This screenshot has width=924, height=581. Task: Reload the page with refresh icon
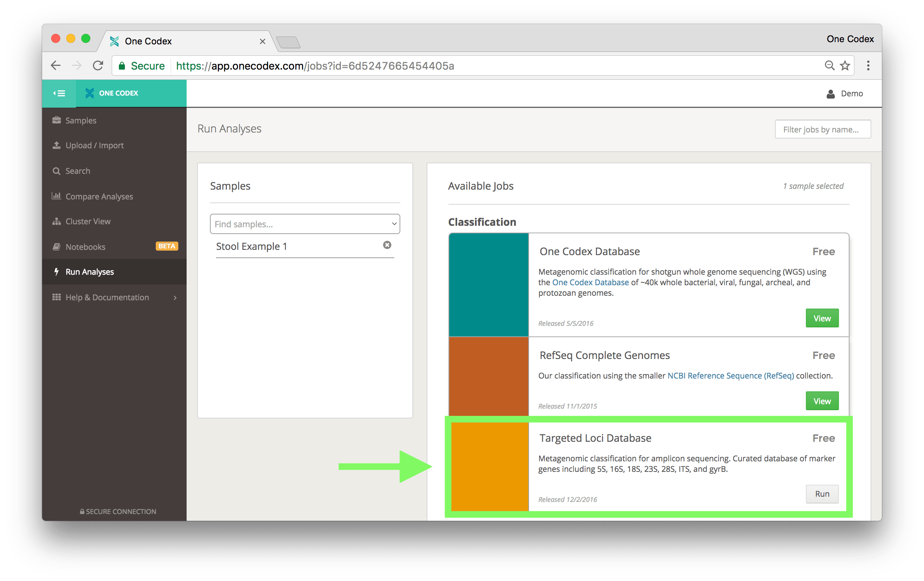98,65
